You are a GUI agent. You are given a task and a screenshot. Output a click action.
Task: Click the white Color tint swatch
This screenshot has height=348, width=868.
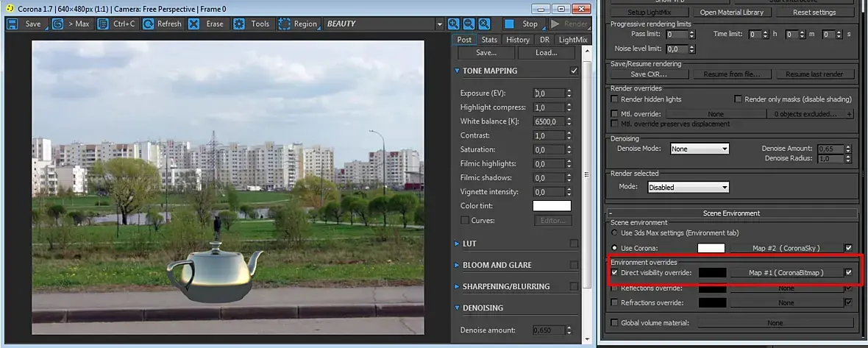tap(552, 206)
